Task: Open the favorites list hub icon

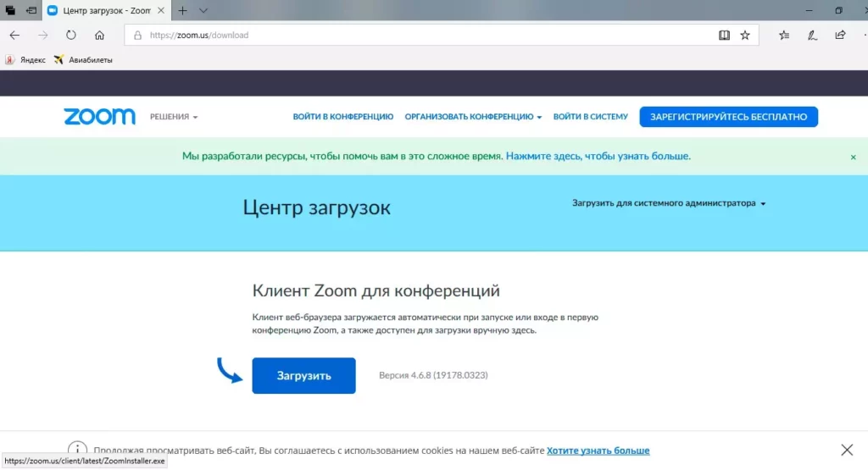Action: point(784,35)
